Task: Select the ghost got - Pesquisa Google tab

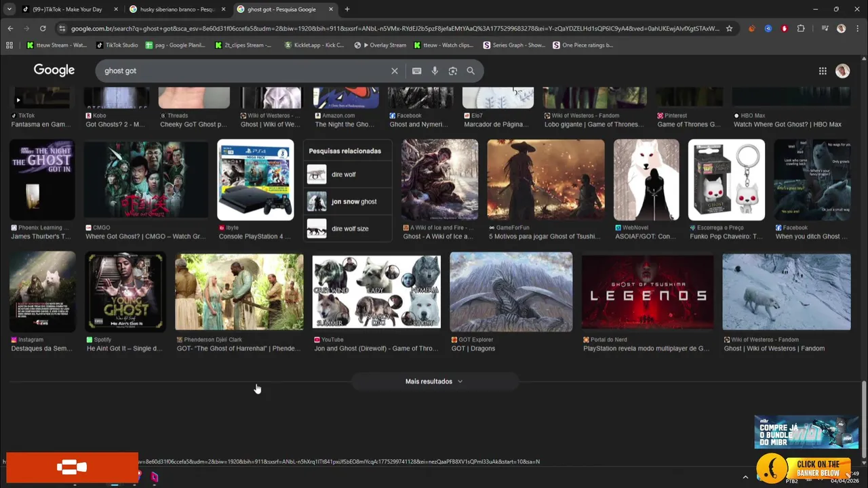Action: click(285, 9)
